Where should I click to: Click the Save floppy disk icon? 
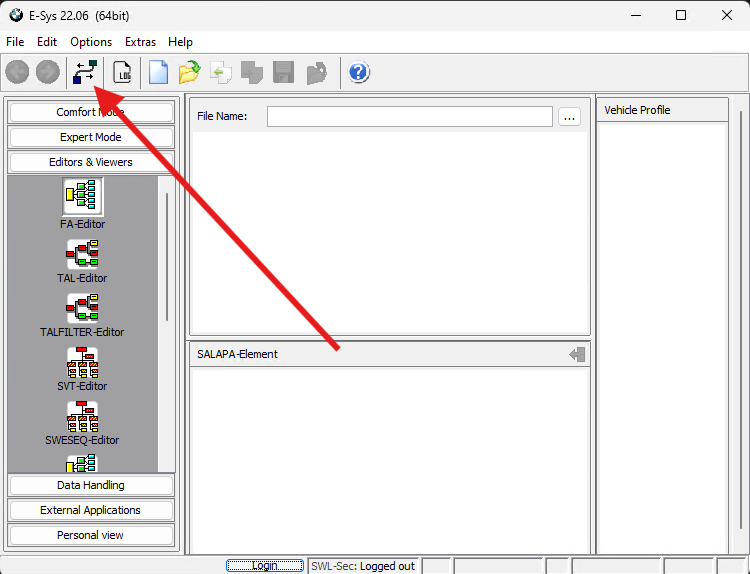click(x=283, y=72)
